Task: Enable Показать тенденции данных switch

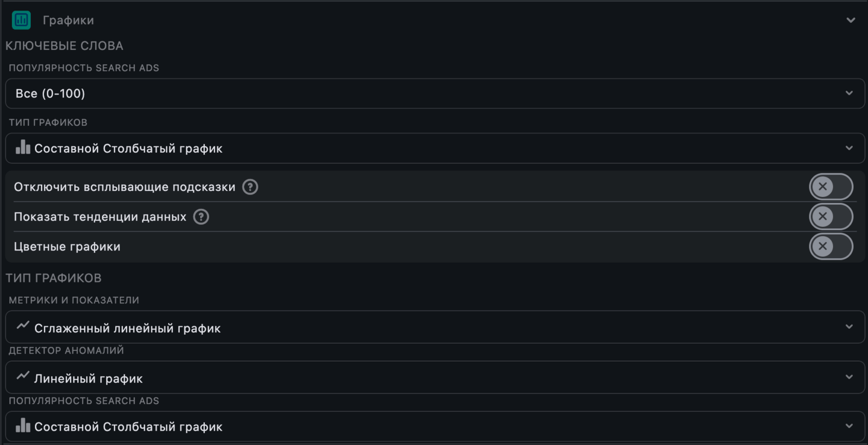Action: tap(831, 217)
